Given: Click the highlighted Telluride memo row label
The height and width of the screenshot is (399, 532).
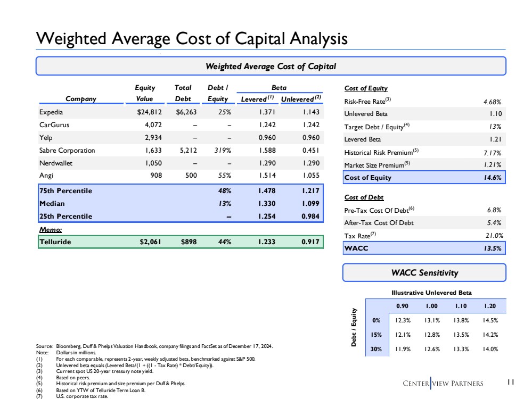Looking at the screenshot, I should pos(55,242).
